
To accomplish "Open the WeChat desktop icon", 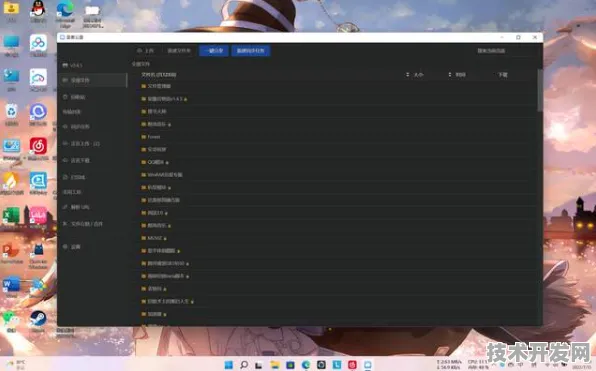I will tap(11, 321).
